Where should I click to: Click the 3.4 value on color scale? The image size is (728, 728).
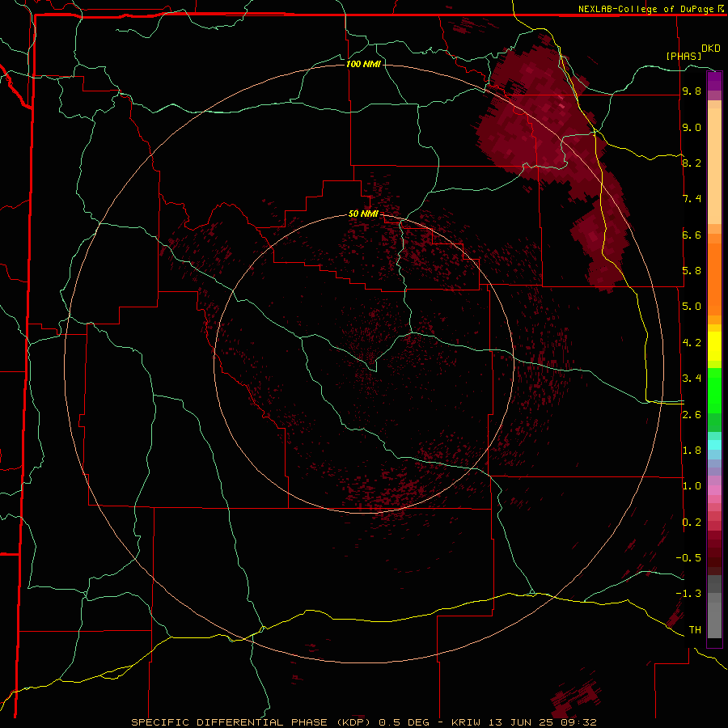(x=692, y=379)
